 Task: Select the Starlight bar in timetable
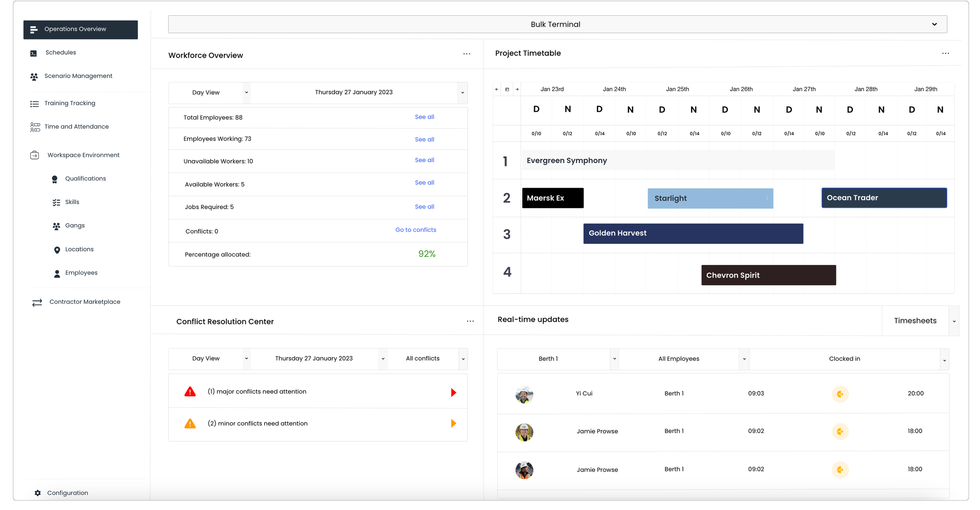[710, 199]
